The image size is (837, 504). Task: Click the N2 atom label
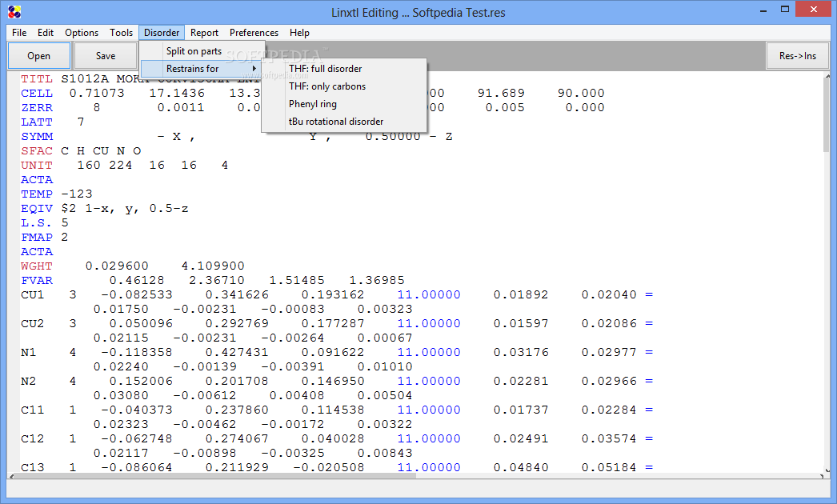tap(29, 382)
